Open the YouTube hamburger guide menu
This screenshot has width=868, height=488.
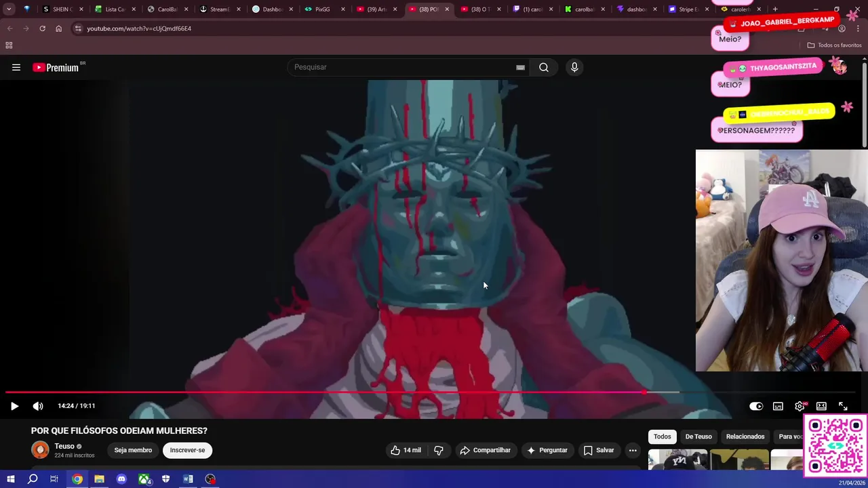[x=16, y=67]
